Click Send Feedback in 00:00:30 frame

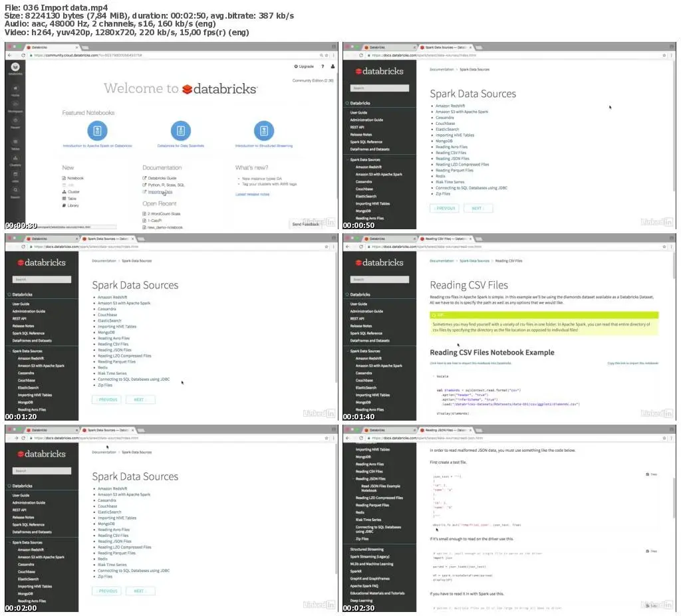[x=306, y=225]
